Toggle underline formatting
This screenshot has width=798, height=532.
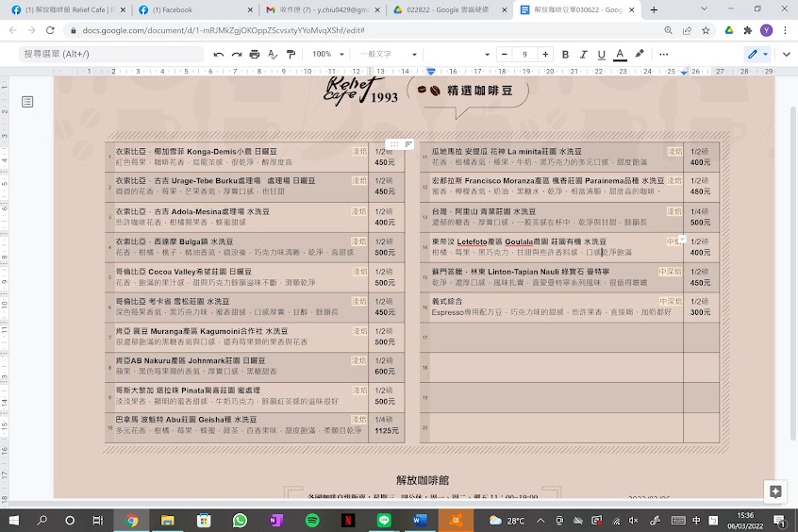click(602, 54)
